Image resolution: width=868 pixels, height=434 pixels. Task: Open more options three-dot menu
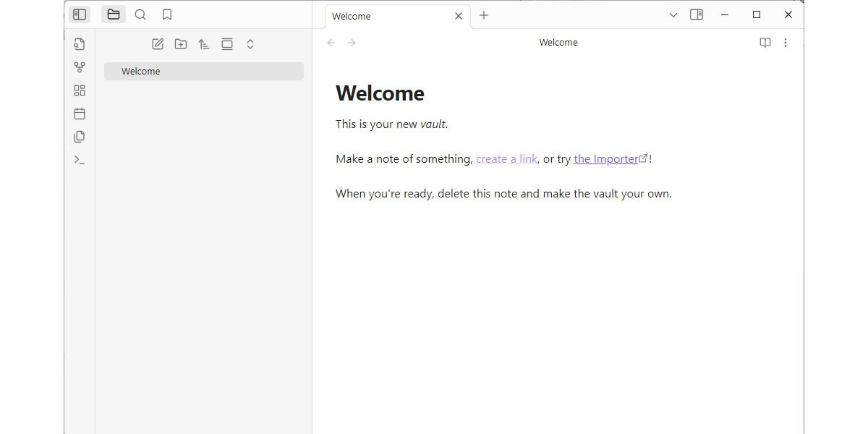click(786, 43)
